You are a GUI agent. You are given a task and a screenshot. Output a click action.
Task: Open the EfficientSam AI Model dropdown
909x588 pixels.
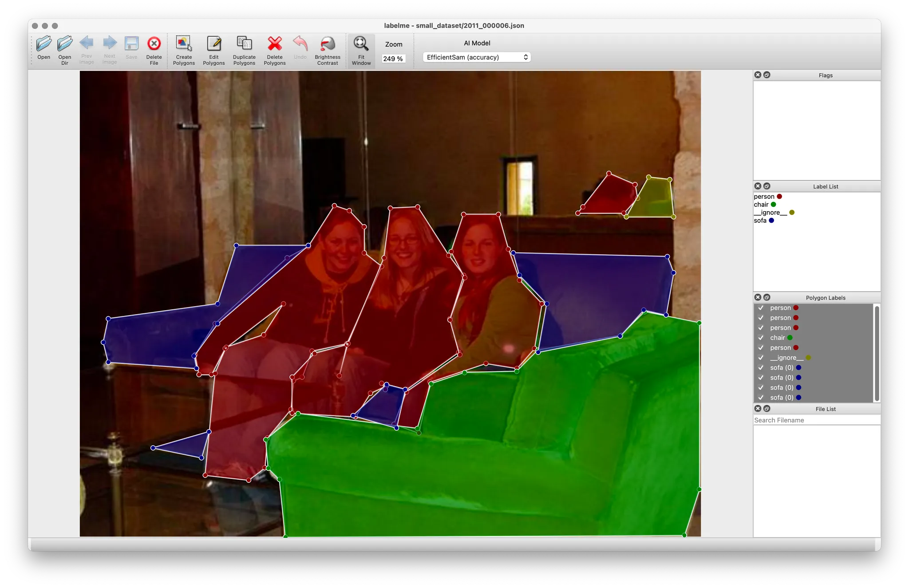(477, 57)
